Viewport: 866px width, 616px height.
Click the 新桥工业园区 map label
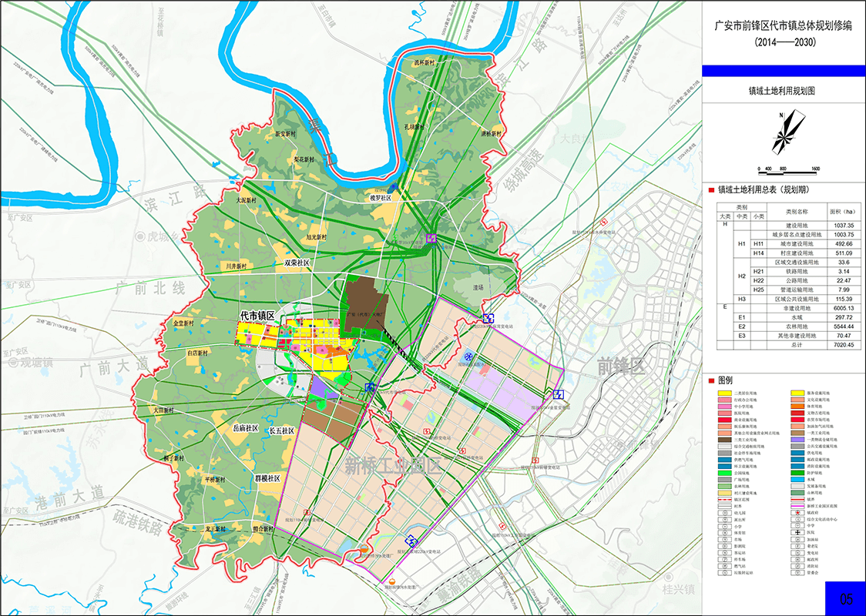pyautogui.click(x=391, y=466)
